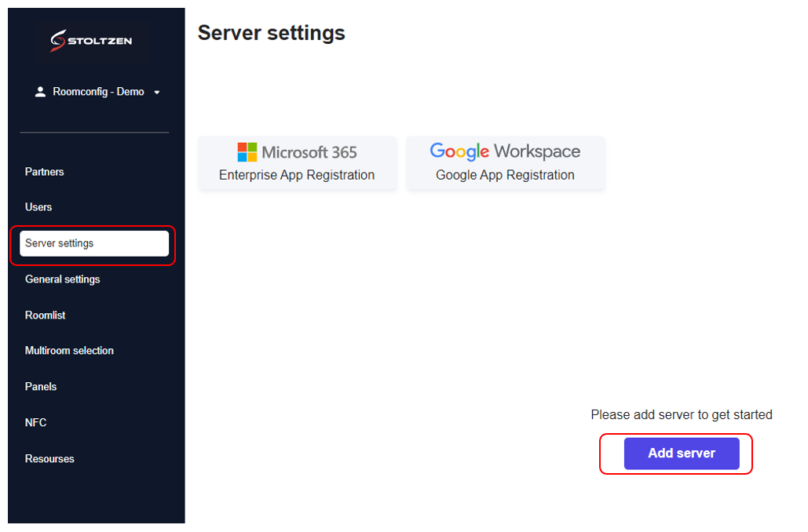Viewport: 808px width, 532px height.
Task: Open the Partners menu item
Action: (x=44, y=172)
